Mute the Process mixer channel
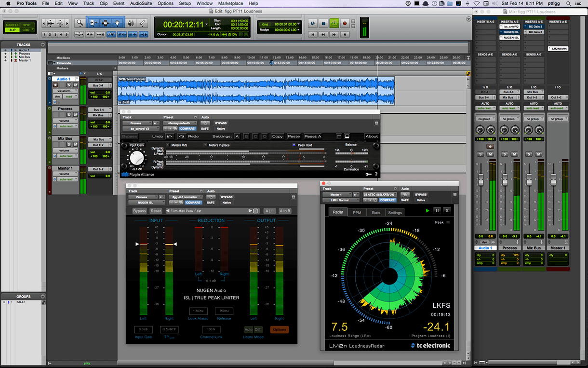The image size is (588, 368). [x=514, y=154]
